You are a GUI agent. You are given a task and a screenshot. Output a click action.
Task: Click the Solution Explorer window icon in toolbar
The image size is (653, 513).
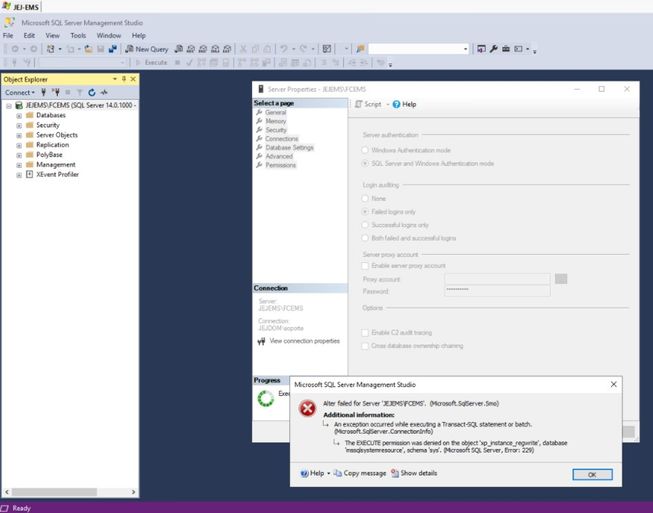[x=481, y=49]
